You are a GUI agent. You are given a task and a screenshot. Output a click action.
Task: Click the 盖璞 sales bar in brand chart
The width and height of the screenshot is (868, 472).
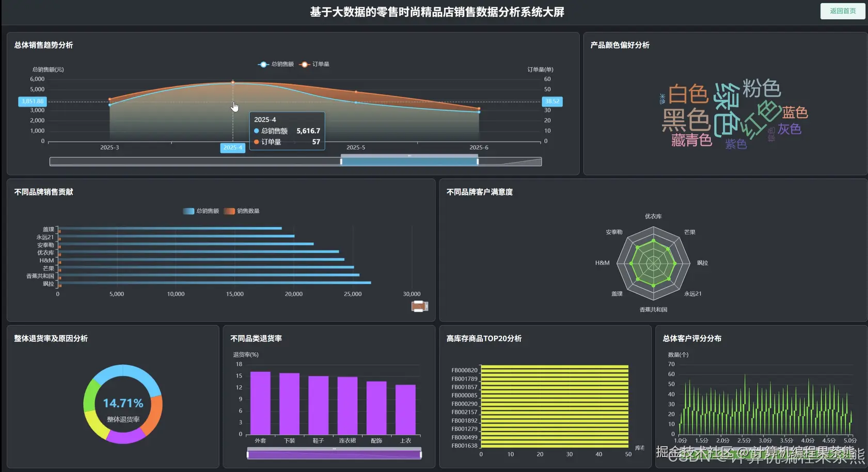[x=170, y=228]
